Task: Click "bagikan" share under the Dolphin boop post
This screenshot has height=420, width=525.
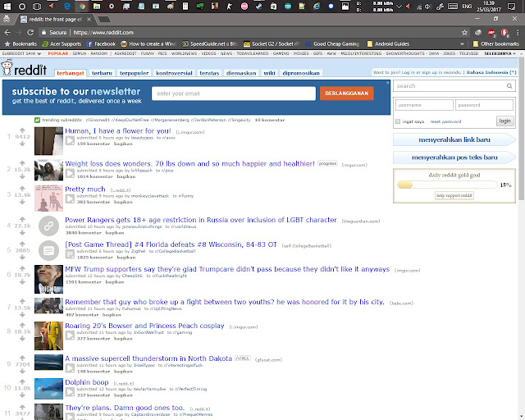Action: coord(123,395)
